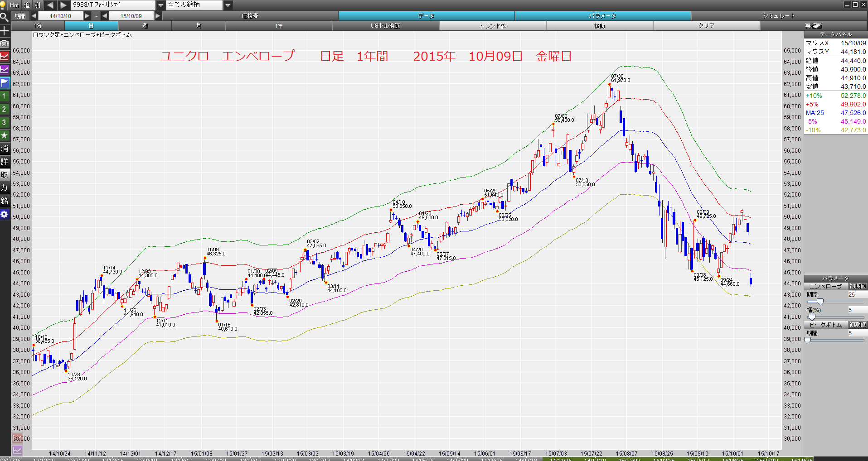Click the ピークボトム parameter header
Viewport: 868px width, 461px height.
[x=826, y=325]
